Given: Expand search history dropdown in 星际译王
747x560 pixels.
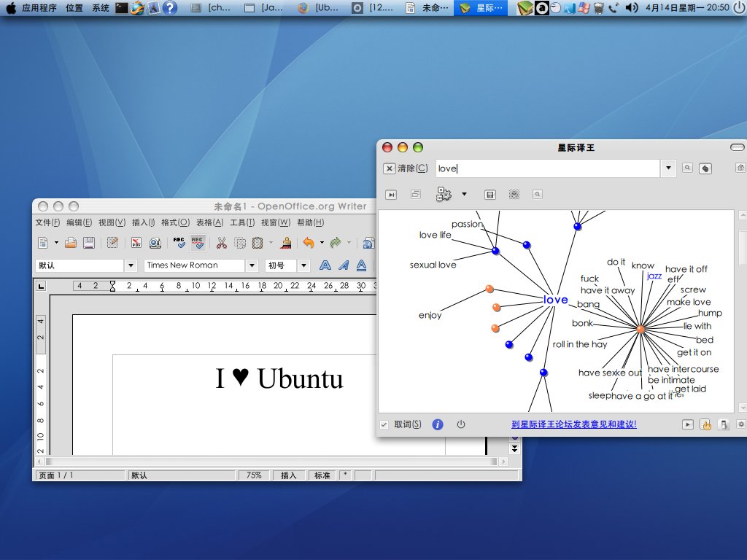Looking at the screenshot, I should (x=668, y=168).
